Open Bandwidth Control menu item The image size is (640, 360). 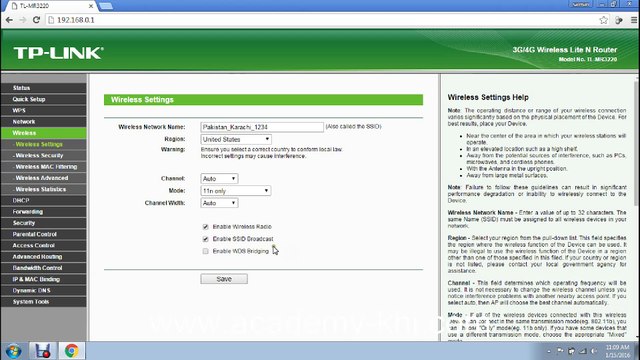(44, 268)
